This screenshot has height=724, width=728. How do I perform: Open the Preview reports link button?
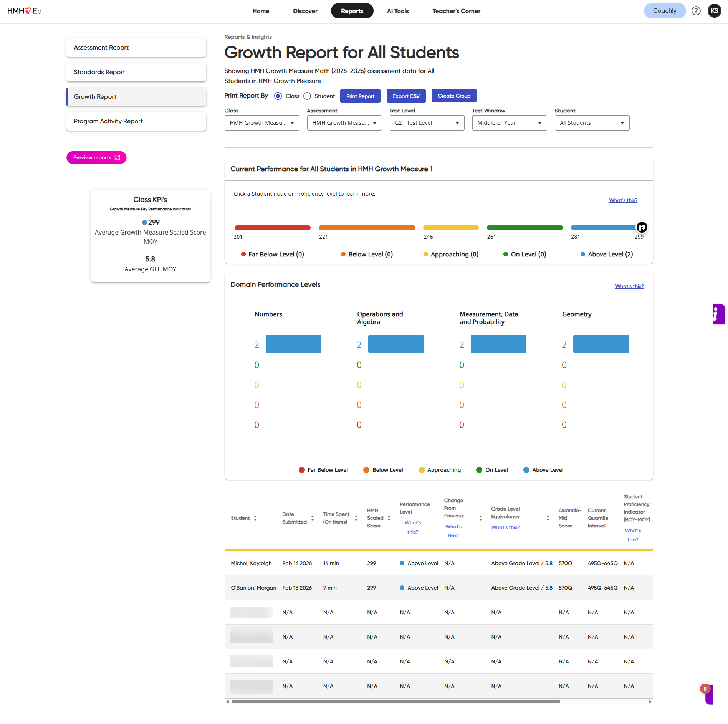(96, 157)
